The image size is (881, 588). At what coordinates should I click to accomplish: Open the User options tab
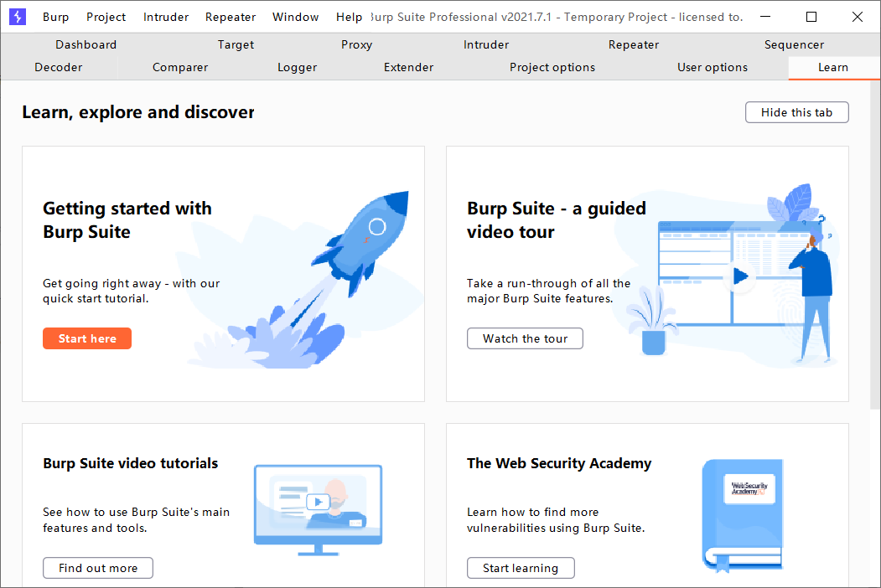(712, 67)
